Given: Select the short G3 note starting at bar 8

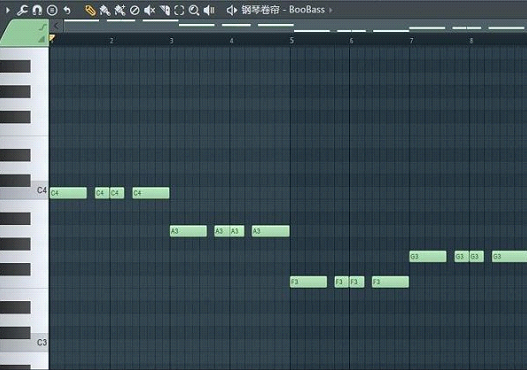Looking at the screenshot, I should pyautogui.click(x=477, y=256).
